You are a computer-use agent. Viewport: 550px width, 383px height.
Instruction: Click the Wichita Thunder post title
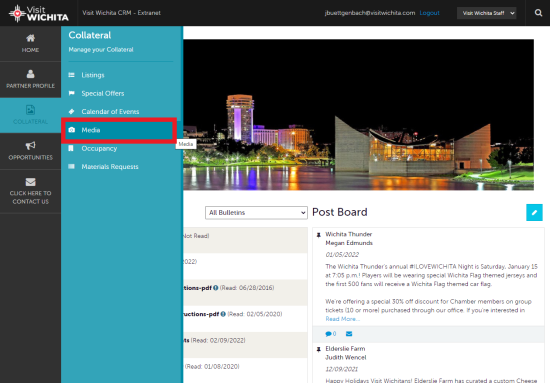click(x=349, y=234)
